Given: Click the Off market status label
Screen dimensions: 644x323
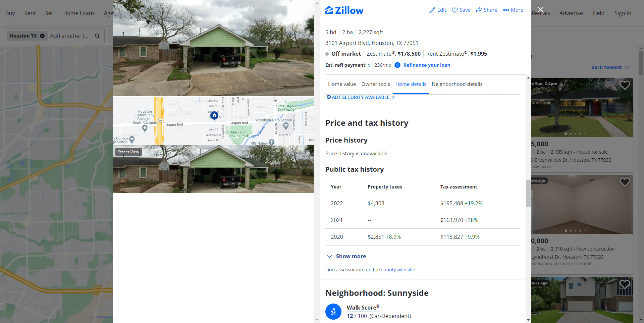Looking at the screenshot, I should click(x=346, y=54).
